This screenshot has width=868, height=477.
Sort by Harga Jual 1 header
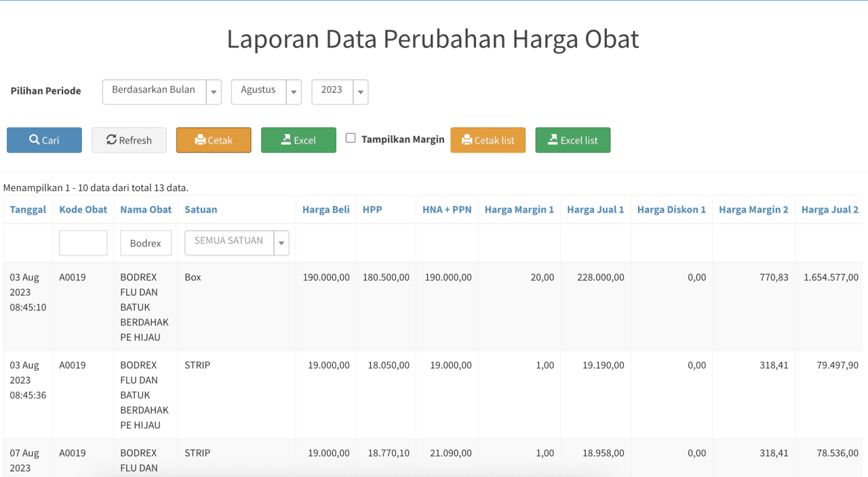[595, 209]
